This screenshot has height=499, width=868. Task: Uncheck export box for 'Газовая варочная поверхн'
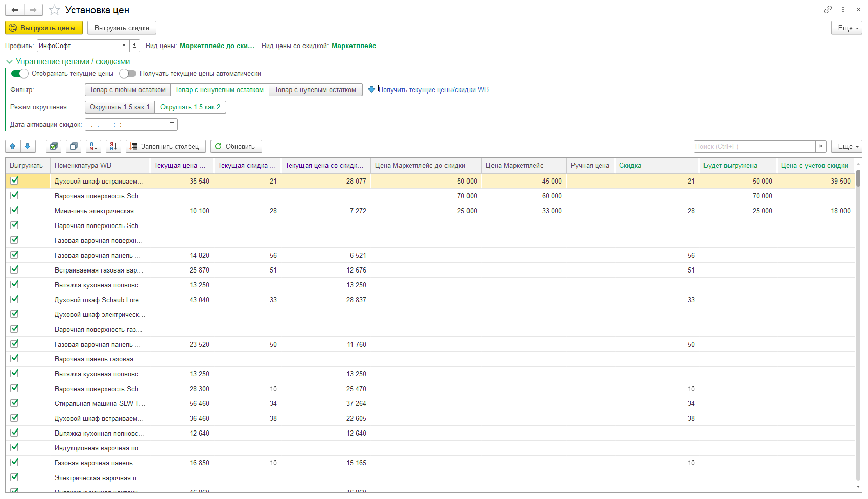[x=14, y=240]
